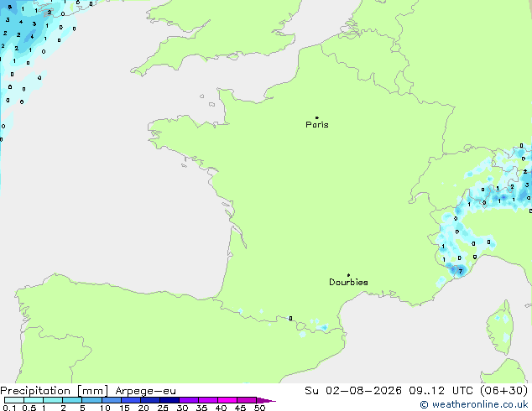
Task: Click the 2–5 mm legend swatch
Action: coord(72,400)
